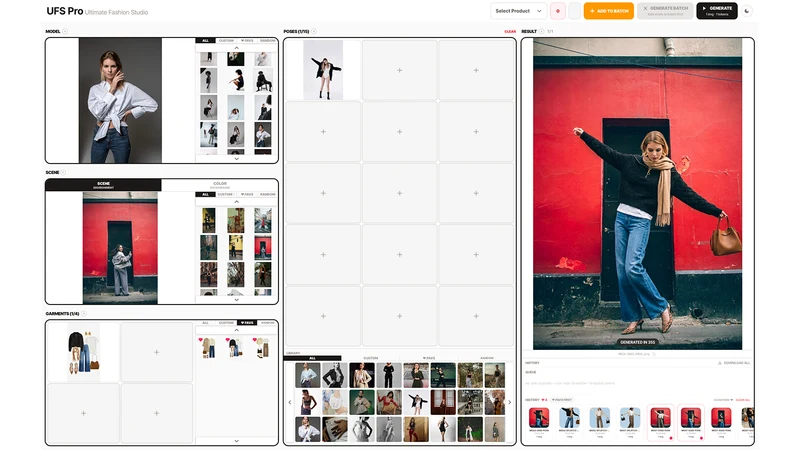Add a garment in the second slot
The height and width of the screenshot is (450, 800).
click(x=157, y=352)
